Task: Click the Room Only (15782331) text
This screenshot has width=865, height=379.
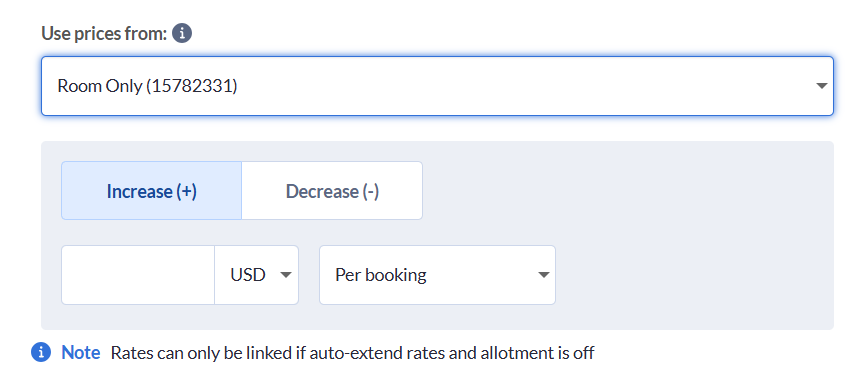Action: (147, 86)
